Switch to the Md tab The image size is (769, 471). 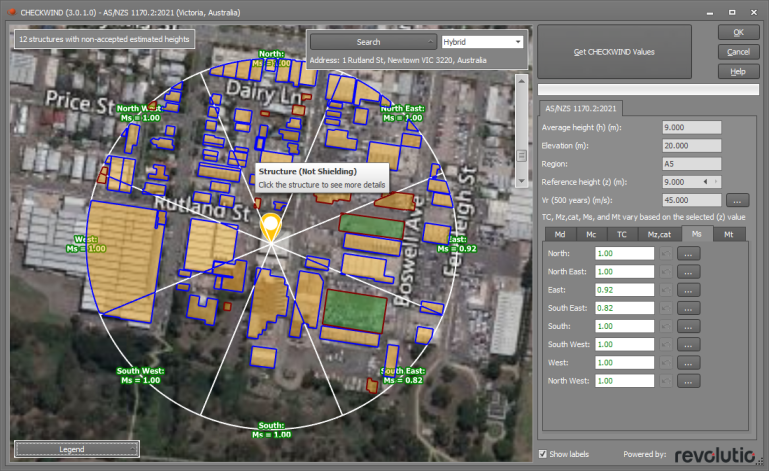tap(560, 235)
